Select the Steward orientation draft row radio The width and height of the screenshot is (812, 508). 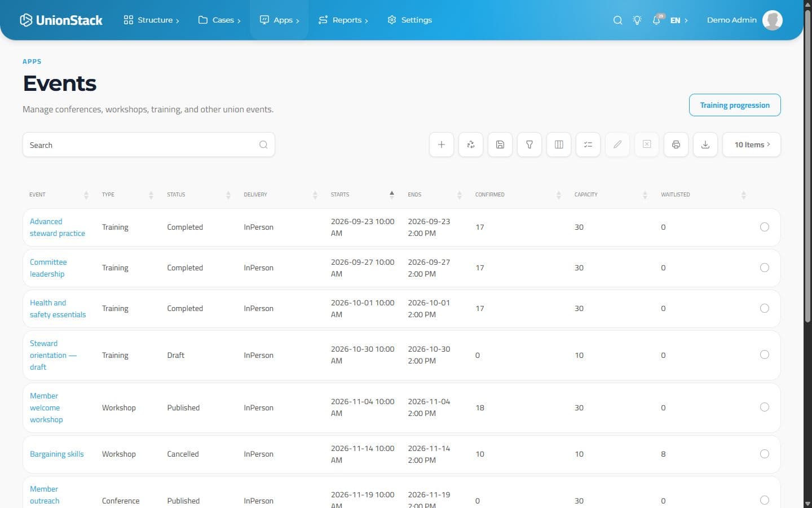tap(765, 354)
